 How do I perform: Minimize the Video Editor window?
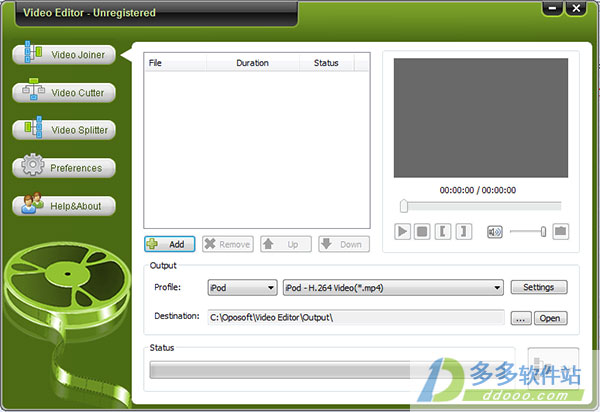(553, 8)
